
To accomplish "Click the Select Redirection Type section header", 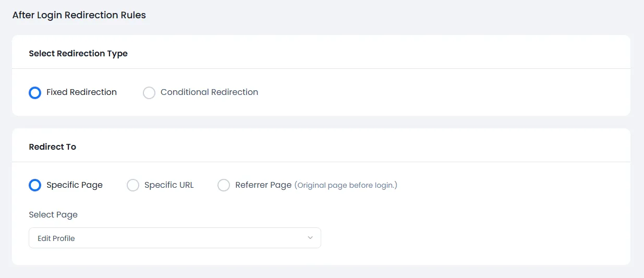I will (78, 53).
